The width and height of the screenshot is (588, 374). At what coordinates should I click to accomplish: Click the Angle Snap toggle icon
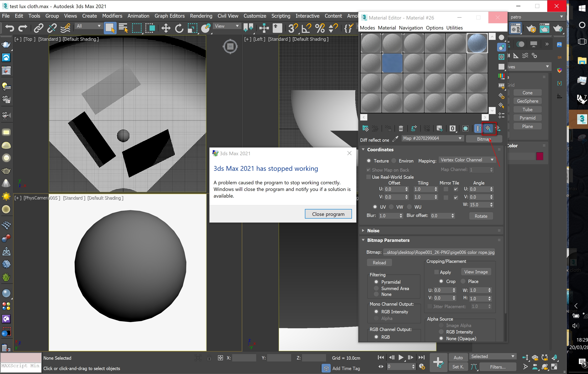click(x=306, y=28)
